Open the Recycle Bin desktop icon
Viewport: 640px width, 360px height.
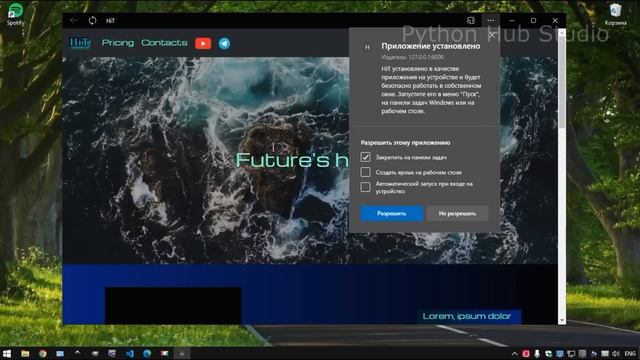(616, 14)
